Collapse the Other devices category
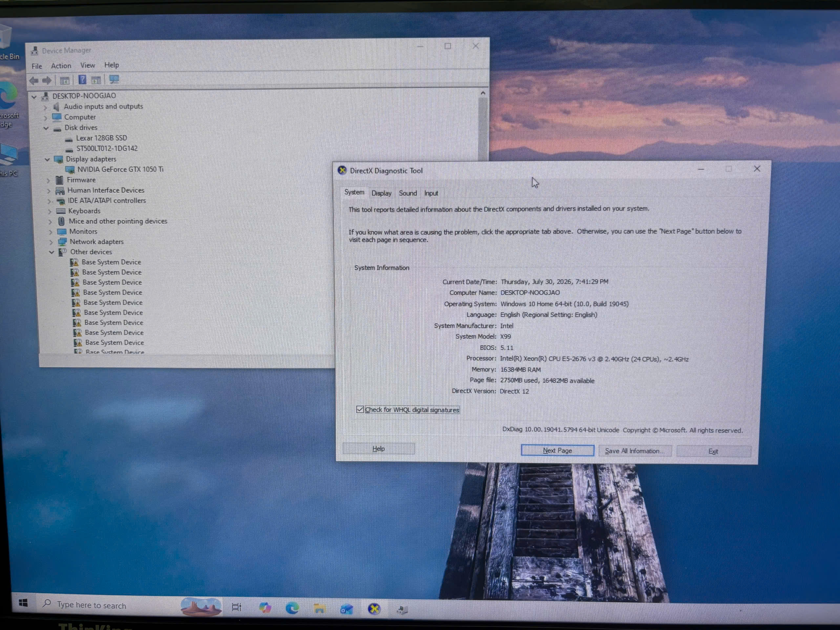 pos(52,252)
